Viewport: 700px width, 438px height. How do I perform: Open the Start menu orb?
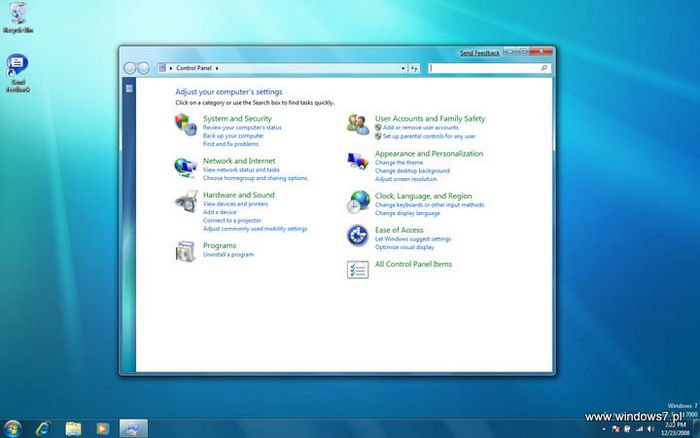[x=12, y=429]
